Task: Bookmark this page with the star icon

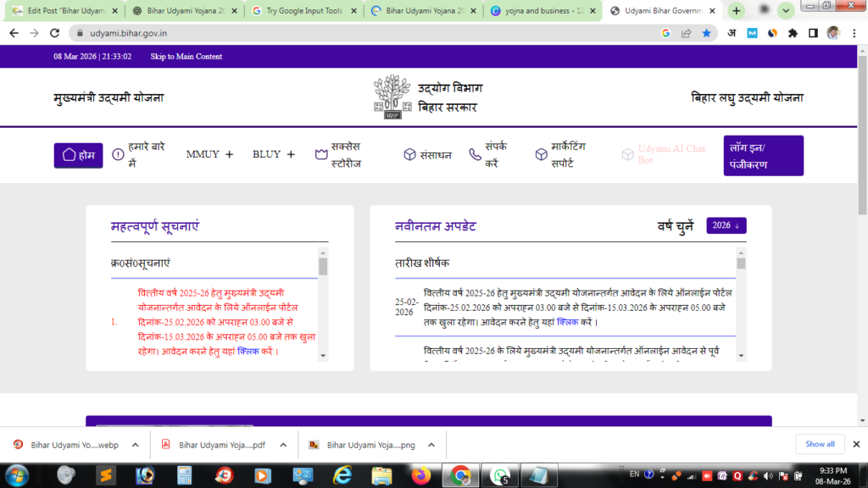Action: pyautogui.click(x=706, y=33)
